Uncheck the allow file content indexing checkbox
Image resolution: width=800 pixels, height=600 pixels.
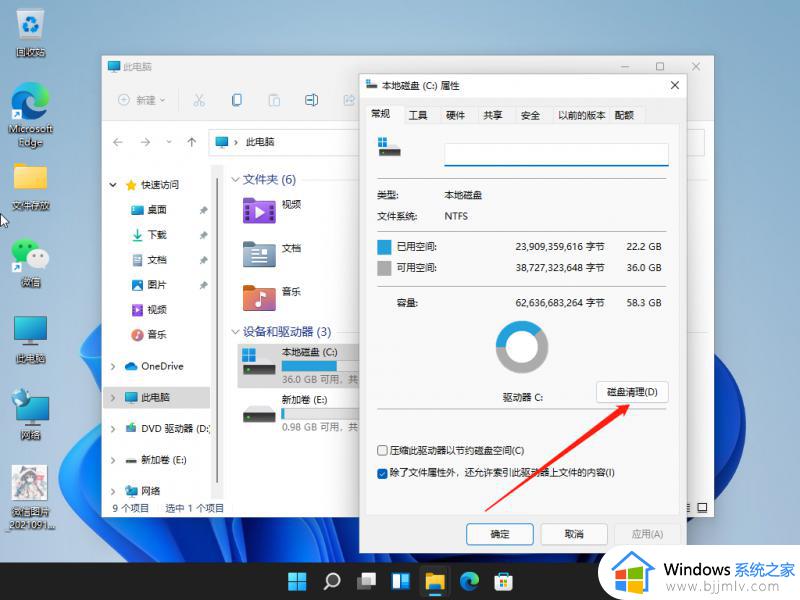coord(382,473)
